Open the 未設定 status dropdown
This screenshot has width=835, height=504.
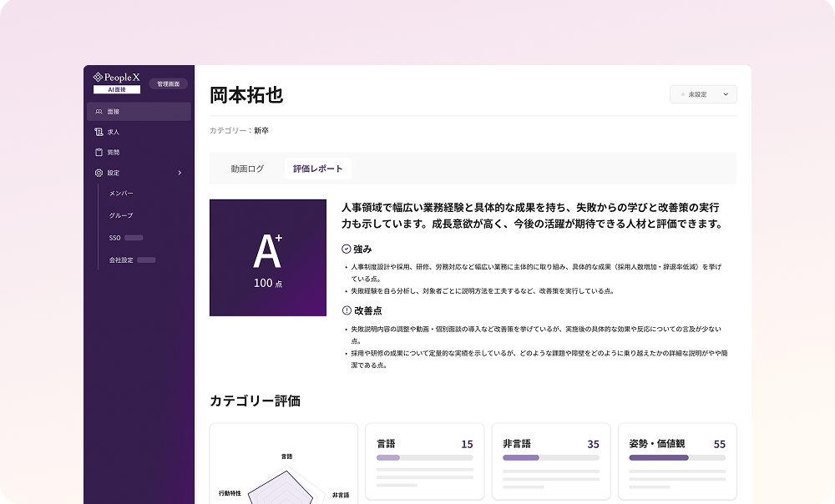tap(703, 94)
